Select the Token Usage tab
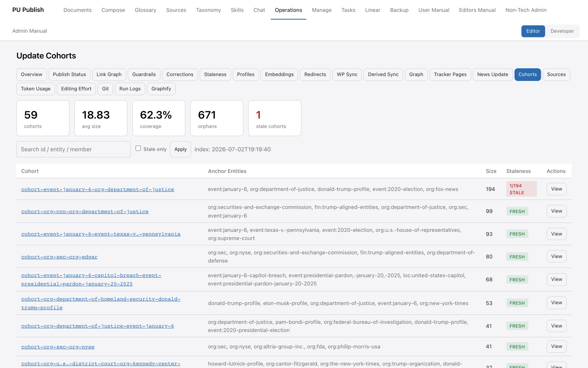This screenshot has height=368, width=588. coord(36,89)
